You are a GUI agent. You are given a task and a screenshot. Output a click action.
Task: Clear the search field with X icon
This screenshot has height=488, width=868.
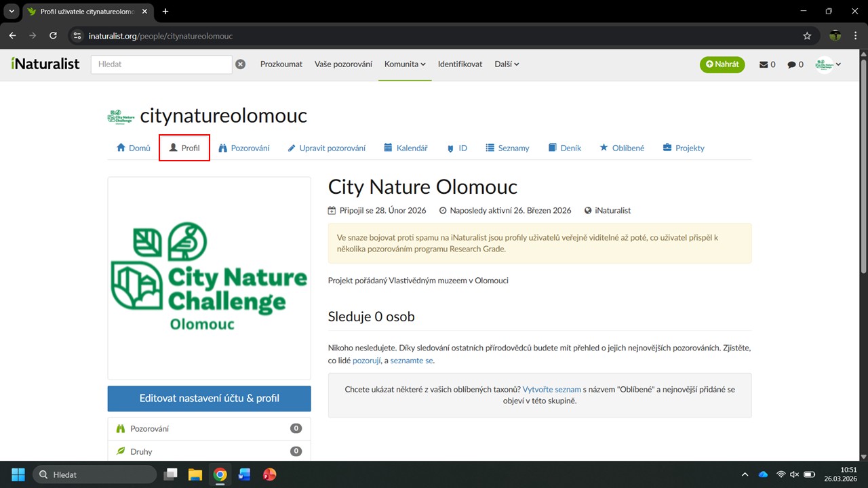[240, 64]
